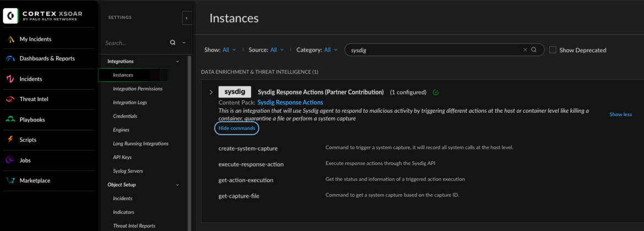Click the Marketplace cart icon
This screenshot has width=644, height=231.
click(x=10, y=180)
